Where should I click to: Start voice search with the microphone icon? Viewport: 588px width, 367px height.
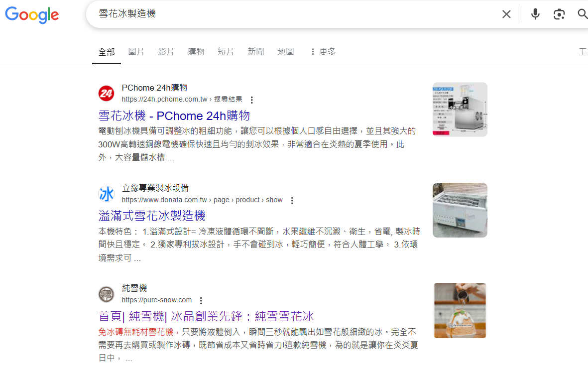pos(535,14)
